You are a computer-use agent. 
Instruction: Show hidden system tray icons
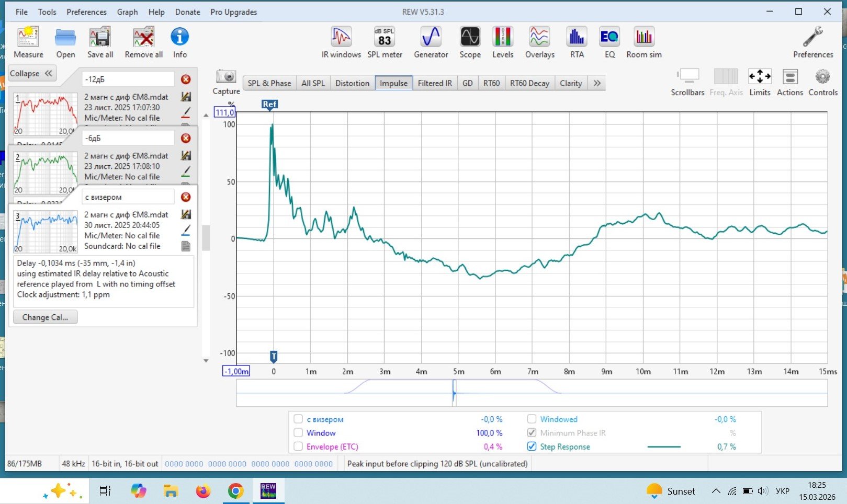pyautogui.click(x=716, y=491)
